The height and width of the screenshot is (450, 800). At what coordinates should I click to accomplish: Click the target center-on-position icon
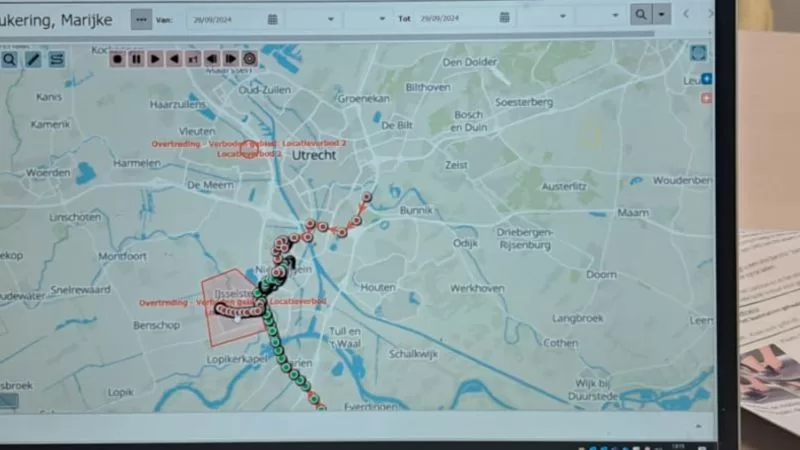point(250,59)
